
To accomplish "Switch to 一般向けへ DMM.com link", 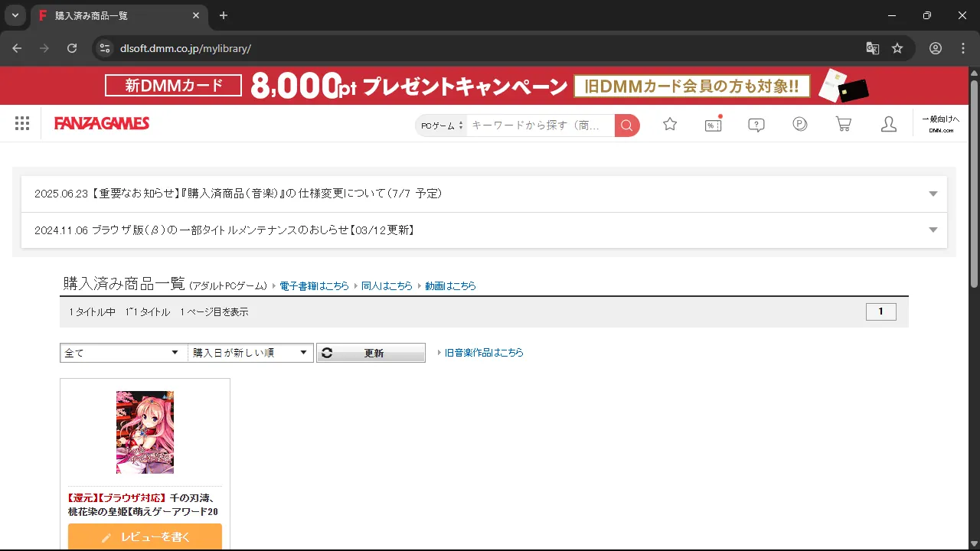I will 941,124.
